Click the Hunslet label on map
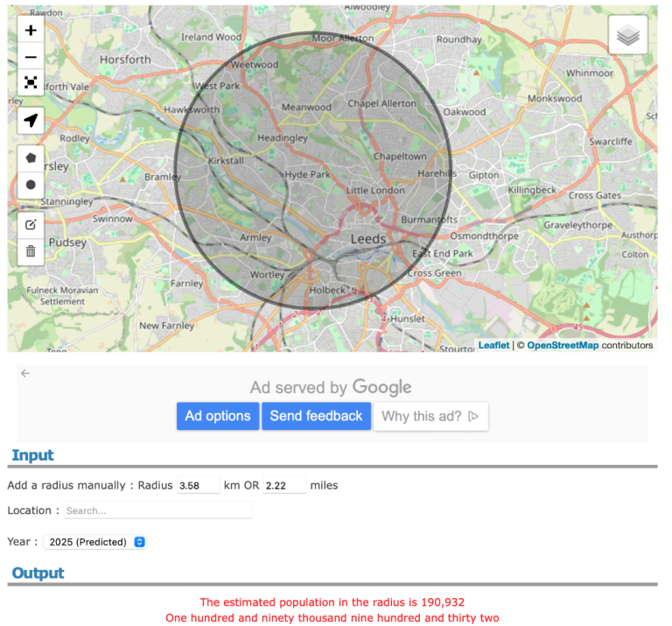Image resolution: width=672 pixels, height=626 pixels. tap(407, 319)
